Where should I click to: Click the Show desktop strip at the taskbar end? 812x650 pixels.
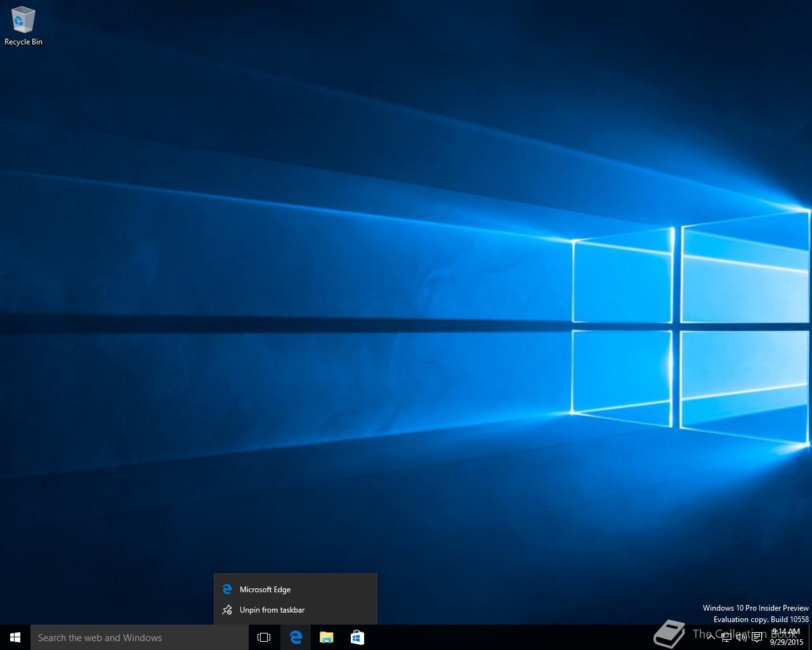(810, 637)
